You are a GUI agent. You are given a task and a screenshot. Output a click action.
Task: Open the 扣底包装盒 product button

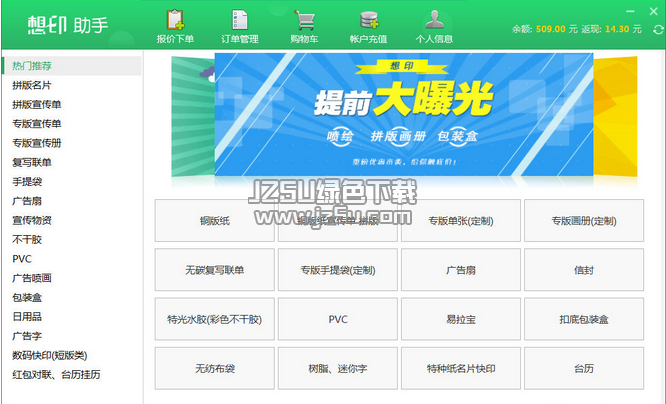(x=584, y=319)
